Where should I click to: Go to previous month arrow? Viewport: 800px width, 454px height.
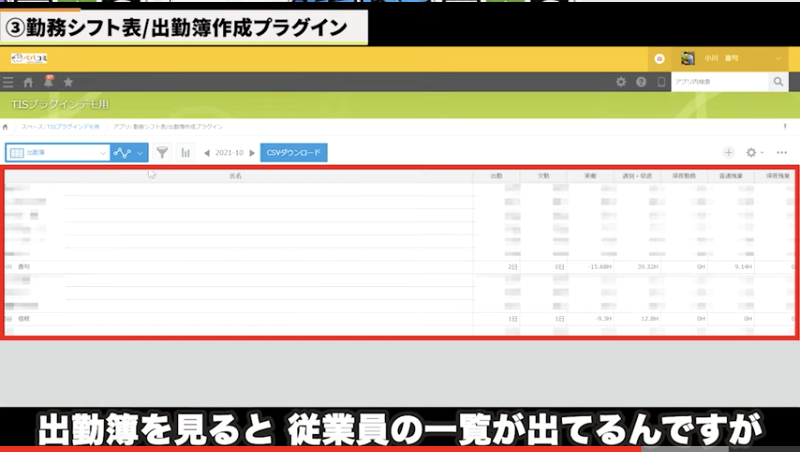(207, 153)
